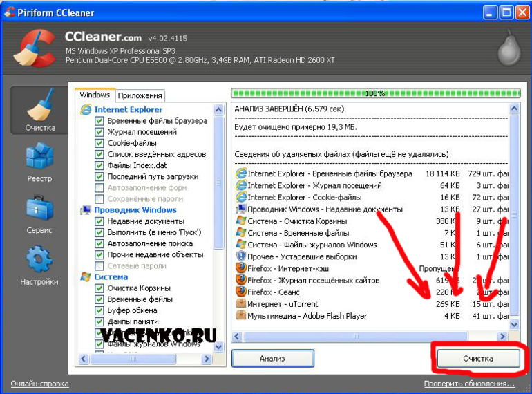The width and height of the screenshot is (532, 394).
Task: Select Автозаполнение поиска item text
Action: click(150, 244)
